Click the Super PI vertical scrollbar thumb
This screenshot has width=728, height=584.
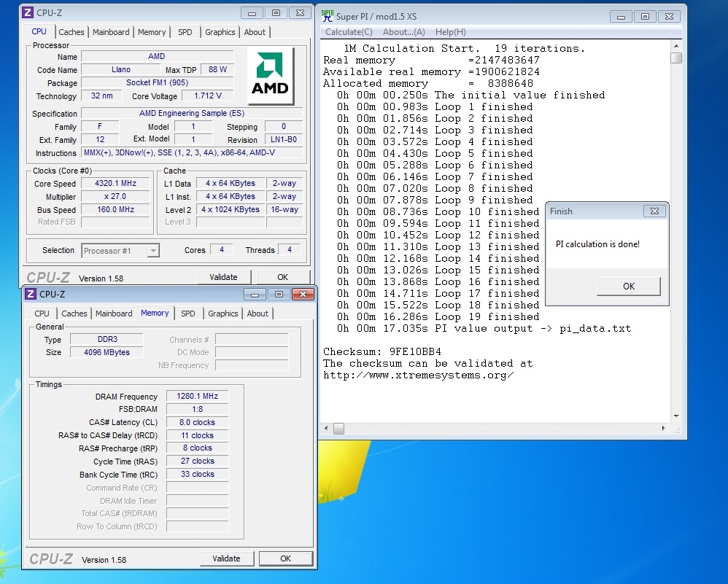coord(676,58)
